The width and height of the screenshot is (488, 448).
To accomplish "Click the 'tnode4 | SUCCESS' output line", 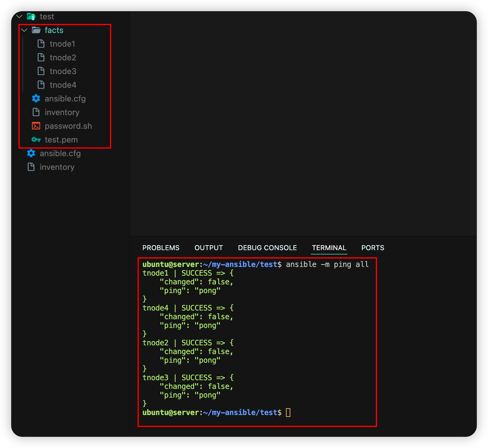I will pyautogui.click(x=188, y=308).
